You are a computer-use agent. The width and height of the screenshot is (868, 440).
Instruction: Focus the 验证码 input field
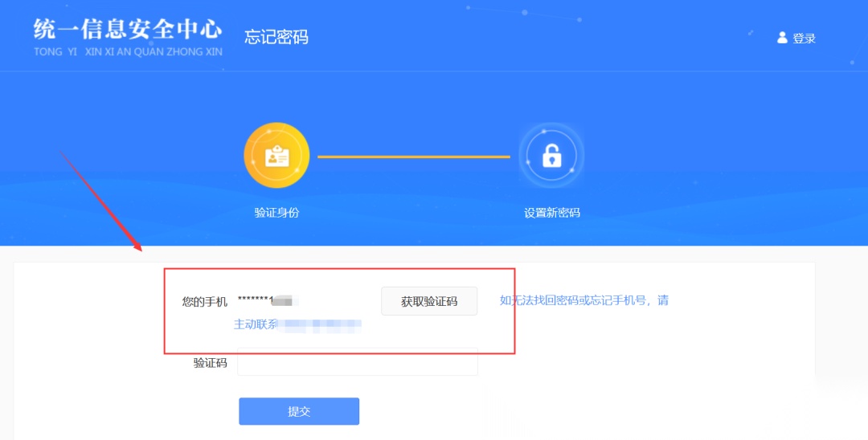click(x=358, y=362)
